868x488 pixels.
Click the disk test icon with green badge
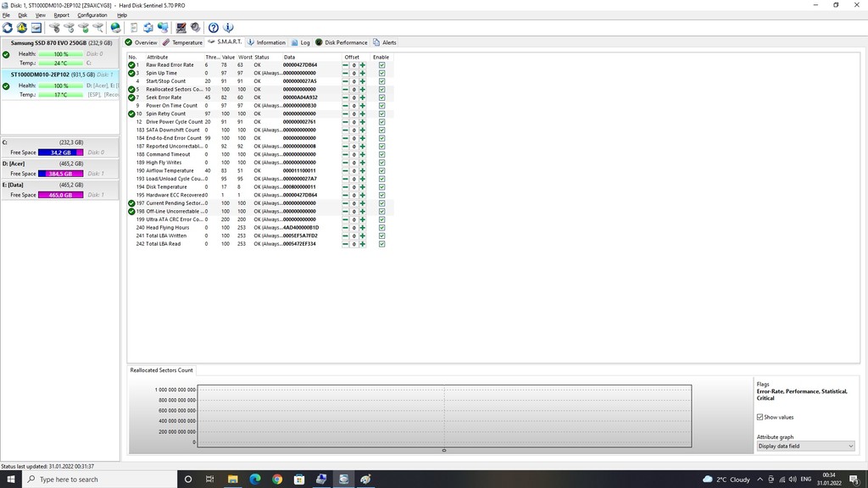[x=84, y=28]
